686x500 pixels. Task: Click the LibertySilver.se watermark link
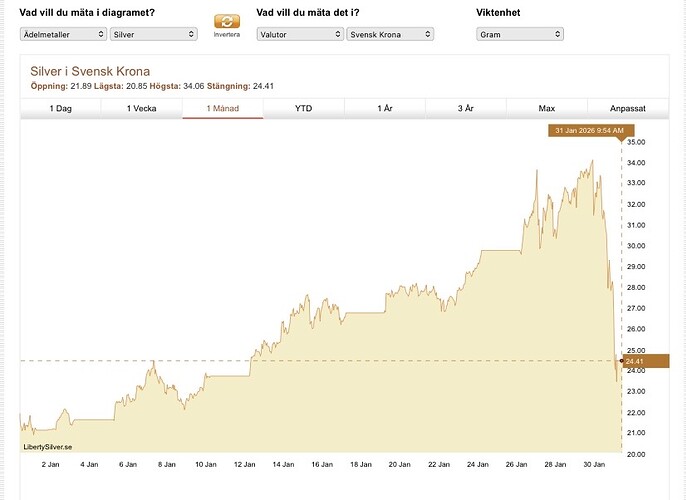coord(48,447)
